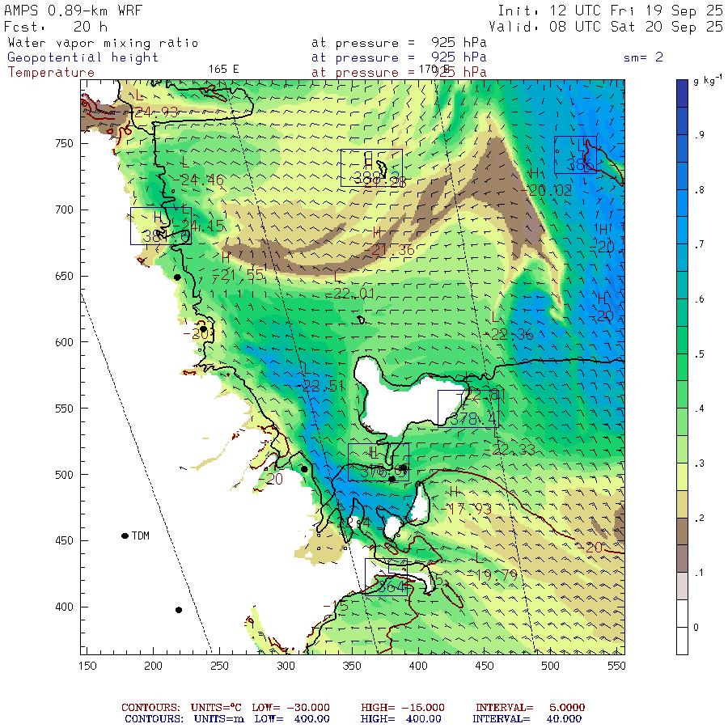Pick the bright green colorbar swatch beside .5

click(682, 367)
